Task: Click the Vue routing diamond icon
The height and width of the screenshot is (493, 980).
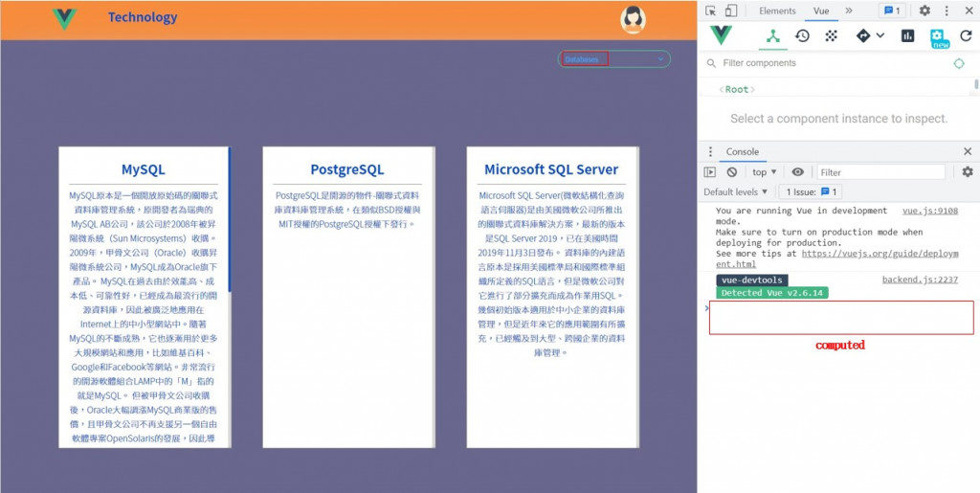Action: pos(863,36)
